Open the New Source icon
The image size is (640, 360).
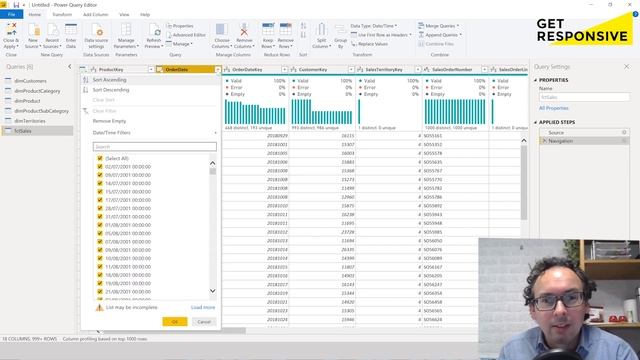tap(33, 30)
